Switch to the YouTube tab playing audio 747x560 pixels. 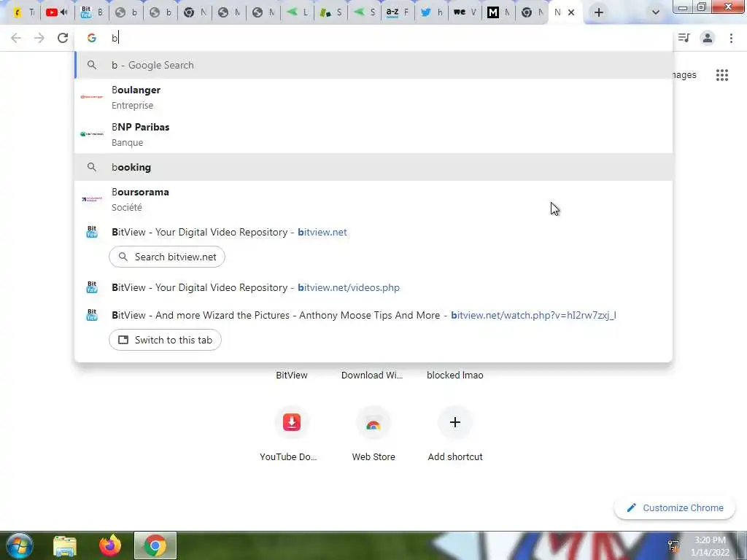tap(57, 12)
